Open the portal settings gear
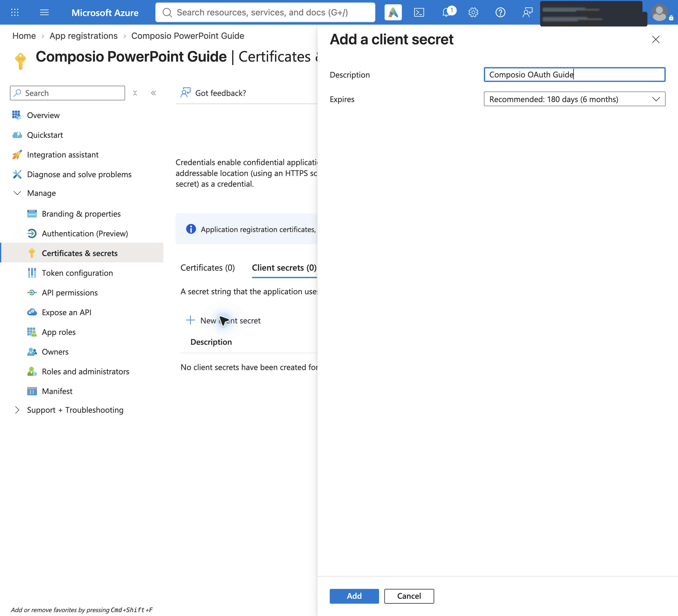The height and width of the screenshot is (616, 678). click(473, 13)
